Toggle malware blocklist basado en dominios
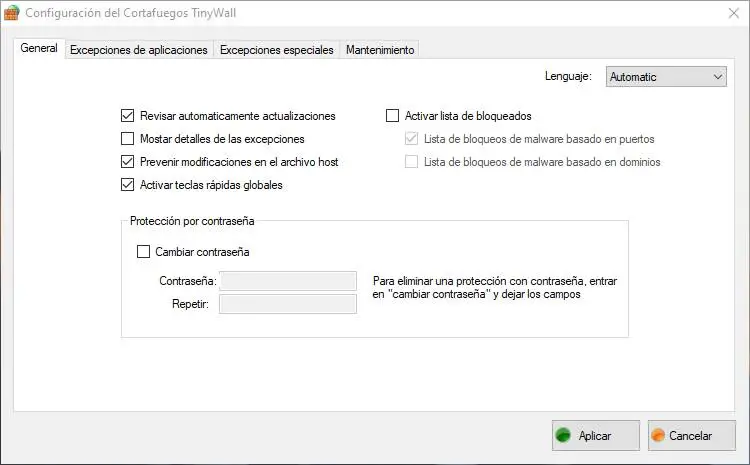Screen dimensions: 750x465 [x=412, y=162]
